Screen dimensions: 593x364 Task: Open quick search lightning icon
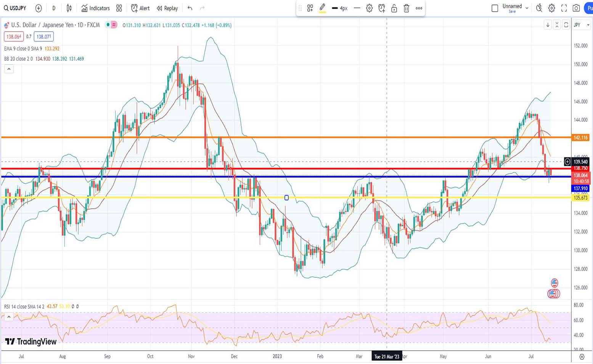[539, 8]
